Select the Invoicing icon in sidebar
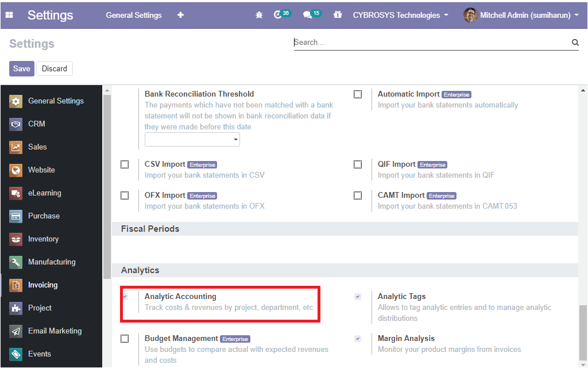This screenshot has width=588, height=368. 16,285
